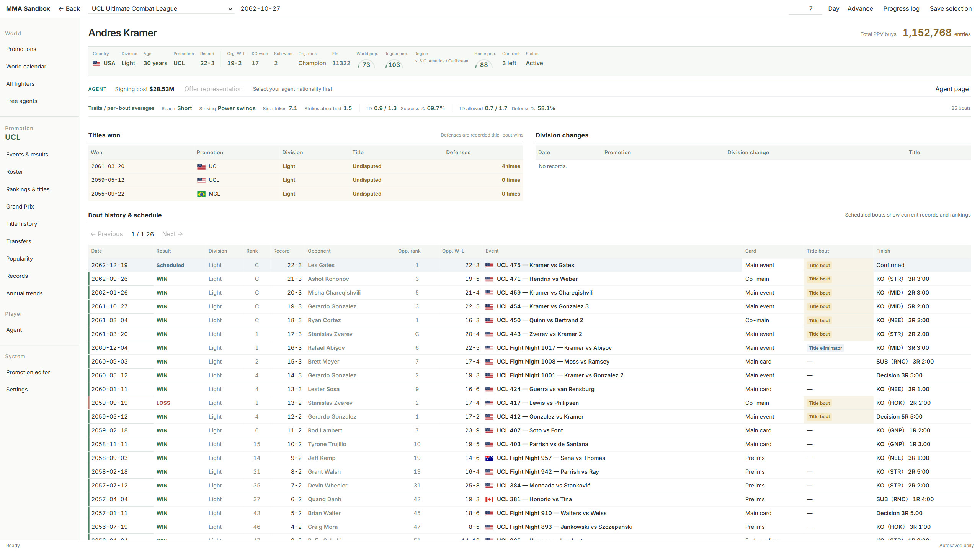Click the Back arrow button
The image size is (980, 551).
coord(69,8)
